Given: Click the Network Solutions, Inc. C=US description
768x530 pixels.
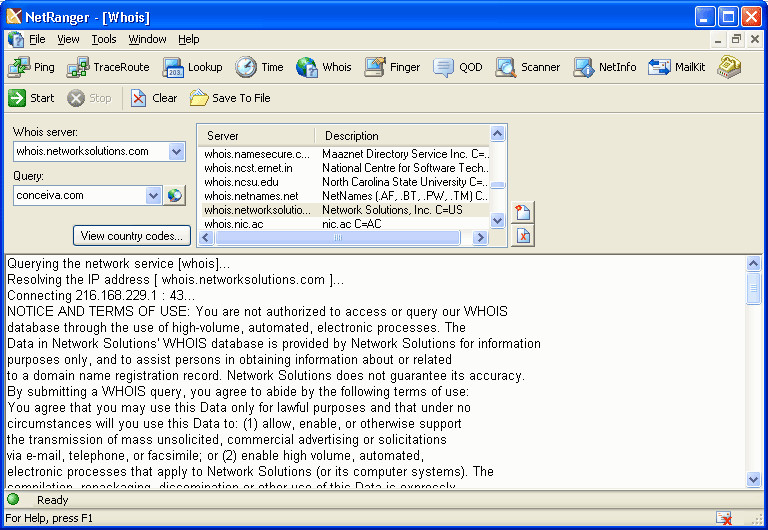Looking at the screenshot, I should pyautogui.click(x=392, y=210).
